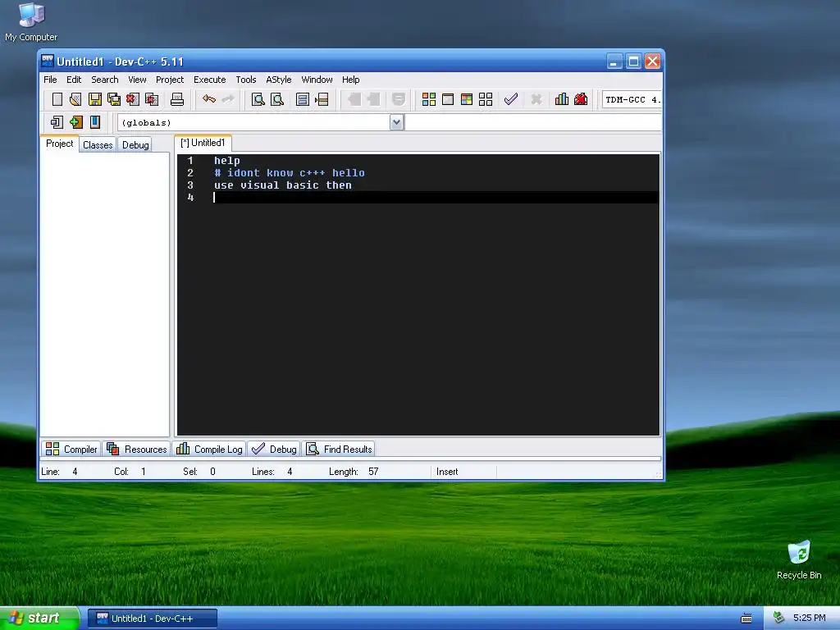Delete profiling information with the red X chart icon
Screen dimensions: 840x630
[581, 99]
